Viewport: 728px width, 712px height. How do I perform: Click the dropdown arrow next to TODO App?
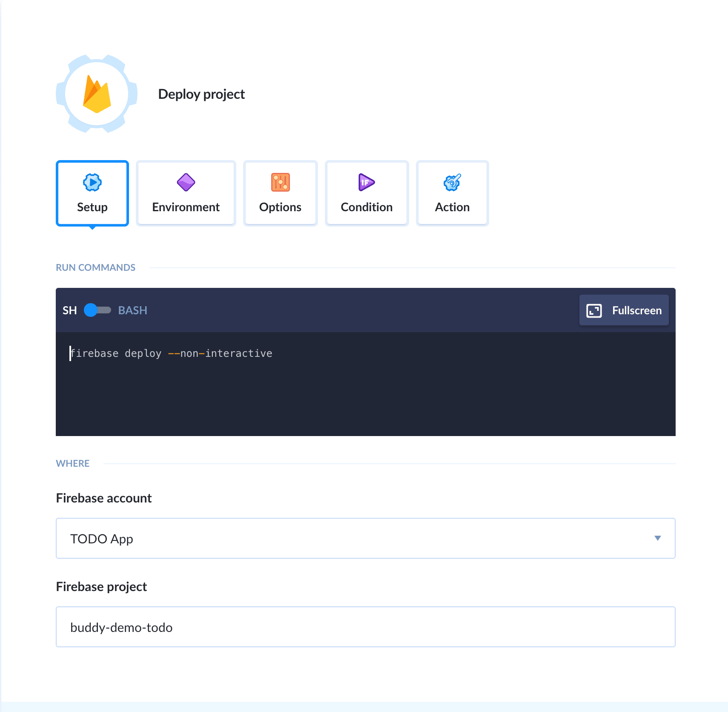(657, 538)
